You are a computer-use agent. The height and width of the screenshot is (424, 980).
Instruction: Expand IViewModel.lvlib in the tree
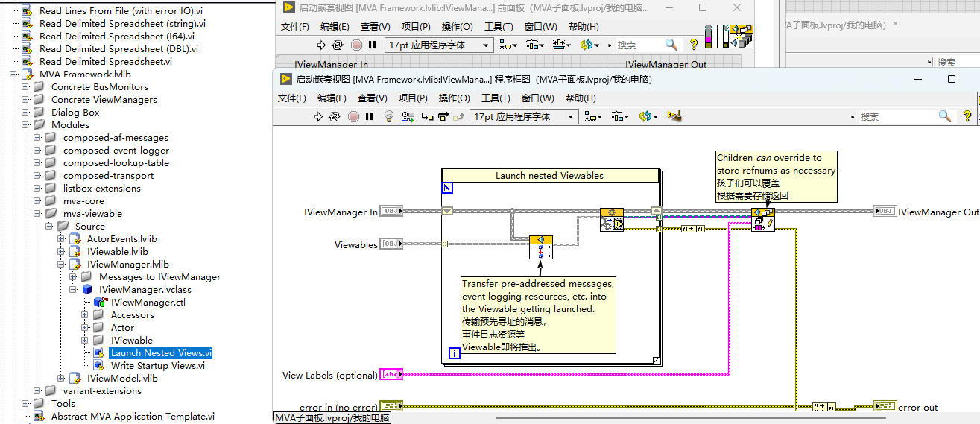pos(61,378)
